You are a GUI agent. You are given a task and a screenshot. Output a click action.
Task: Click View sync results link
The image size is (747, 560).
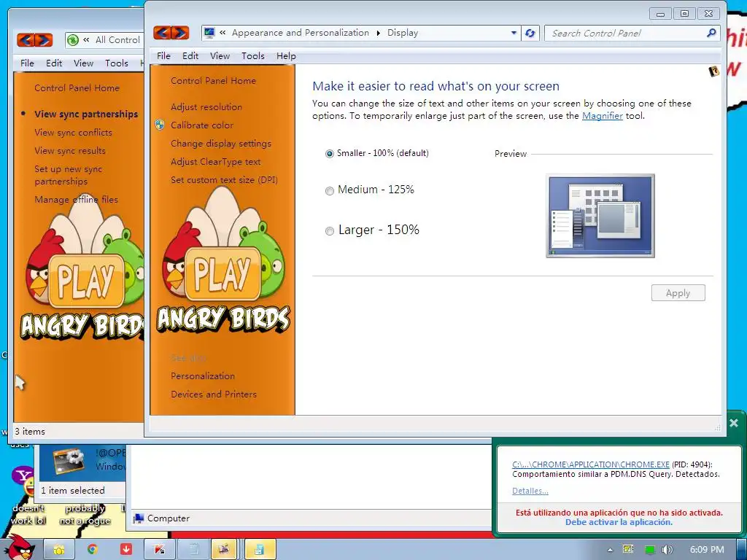[69, 150]
